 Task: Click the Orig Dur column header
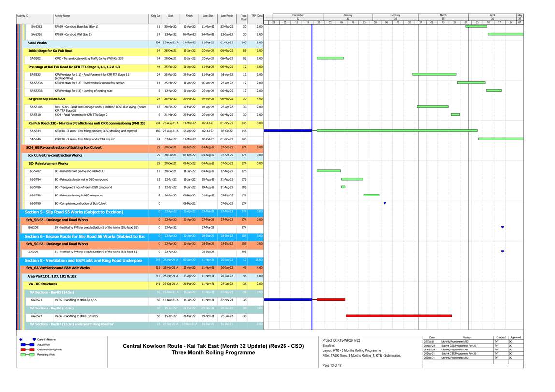tap(156, 16)
